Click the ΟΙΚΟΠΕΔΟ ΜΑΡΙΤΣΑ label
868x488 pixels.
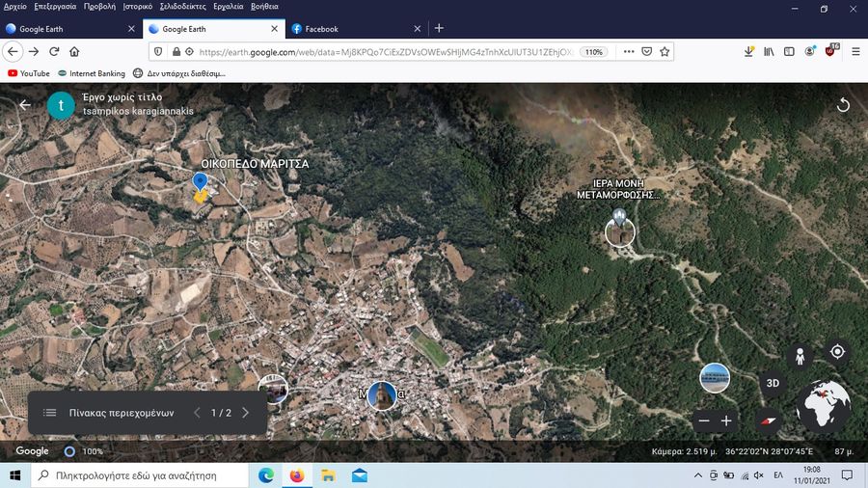click(x=255, y=164)
